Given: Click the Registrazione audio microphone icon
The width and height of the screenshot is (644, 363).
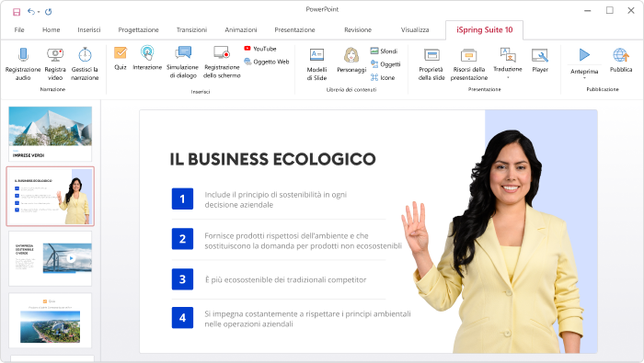Looking at the screenshot, I should pyautogui.click(x=23, y=54).
